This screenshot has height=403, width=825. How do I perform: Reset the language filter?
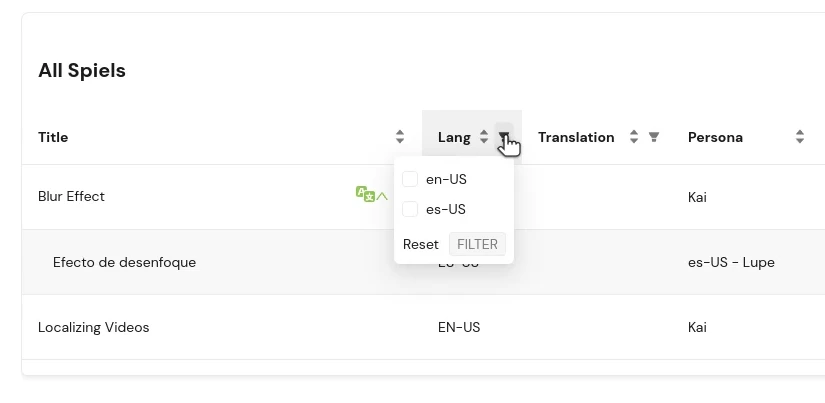click(x=420, y=244)
